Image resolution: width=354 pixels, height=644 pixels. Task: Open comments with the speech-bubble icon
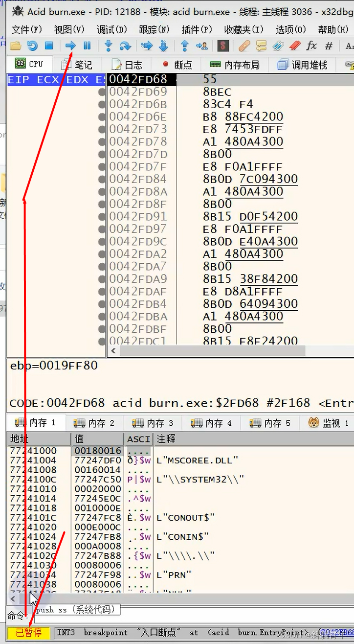[261, 46]
